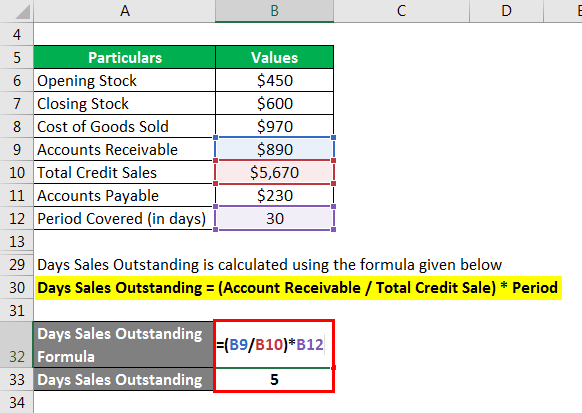The height and width of the screenshot is (413, 582).
Task: Select row 33 header
Action: [17, 380]
